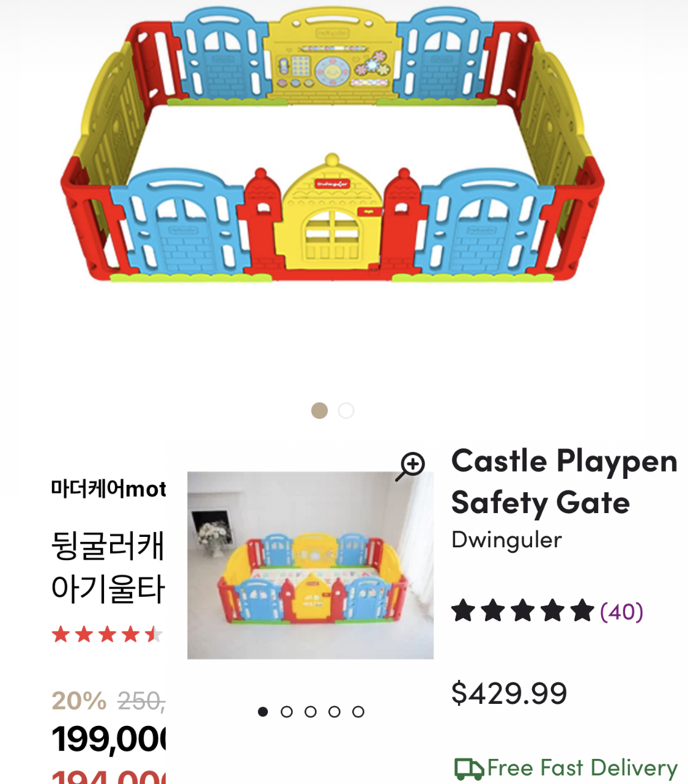Image resolution: width=688 pixels, height=784 pixels.
Task: Click the red star rating in Korean listing
Action: click(x=107, y=634)
